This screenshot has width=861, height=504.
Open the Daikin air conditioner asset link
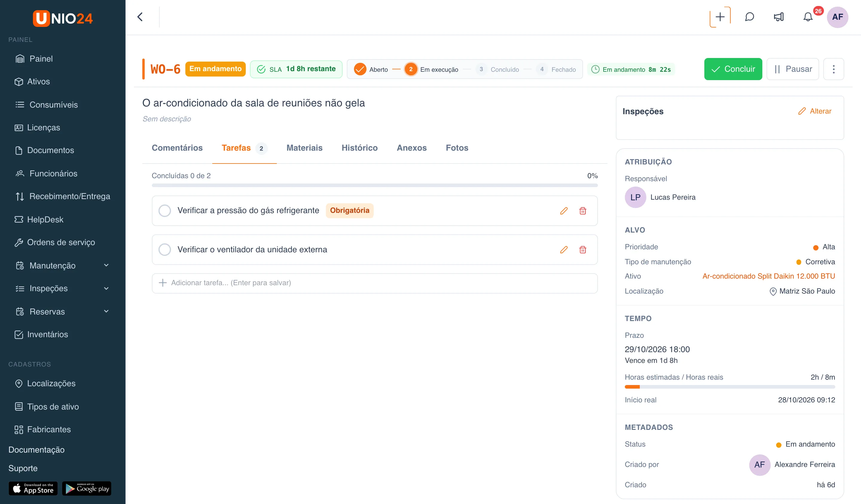768,276
